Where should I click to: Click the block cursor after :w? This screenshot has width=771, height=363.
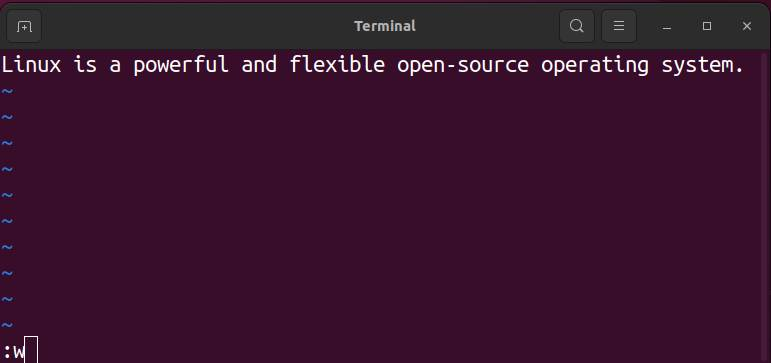click(x=31, y=350)
